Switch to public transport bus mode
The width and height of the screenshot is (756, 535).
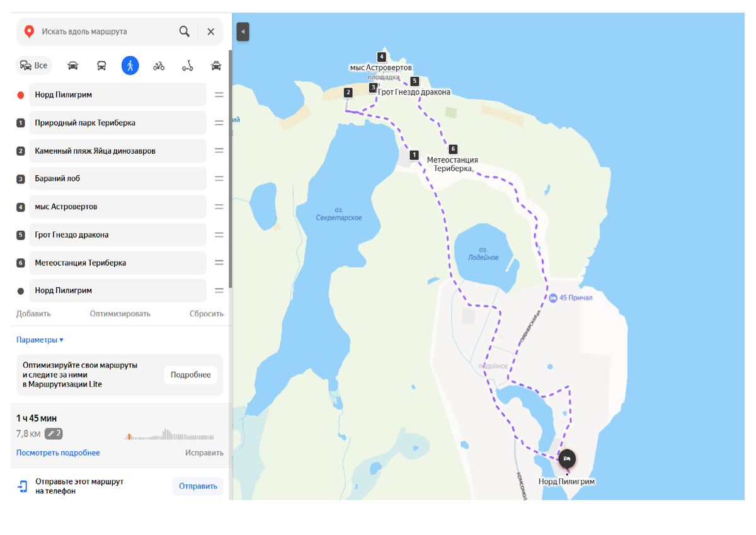[x=101, y=66]
